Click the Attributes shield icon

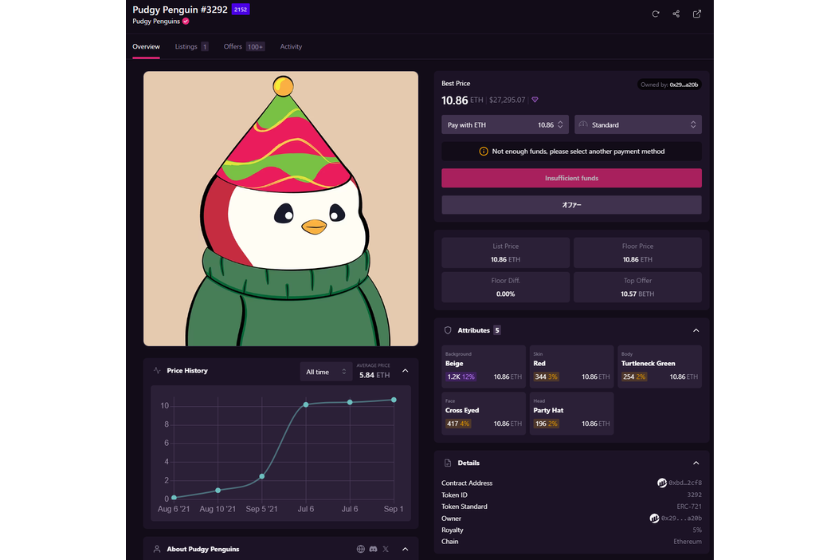click(448, 330)
